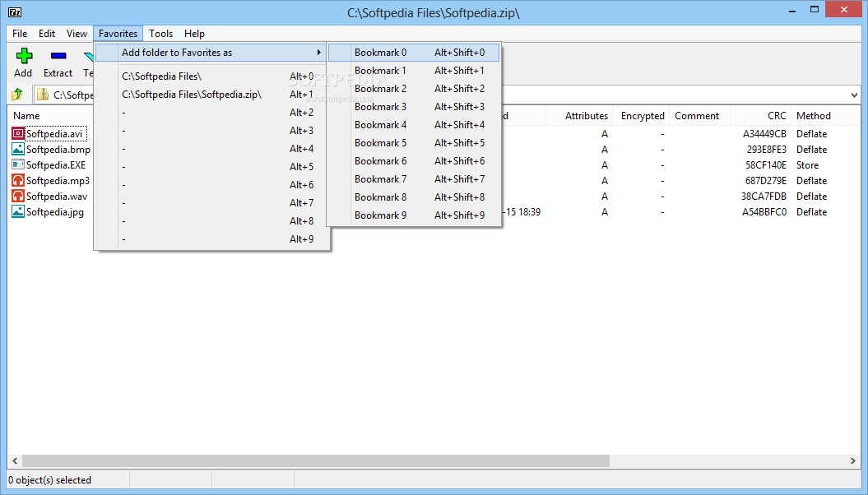Save folder as Bookmark 2
The width and height of the screenshot is (868, 495).
(x=414, y=89)
